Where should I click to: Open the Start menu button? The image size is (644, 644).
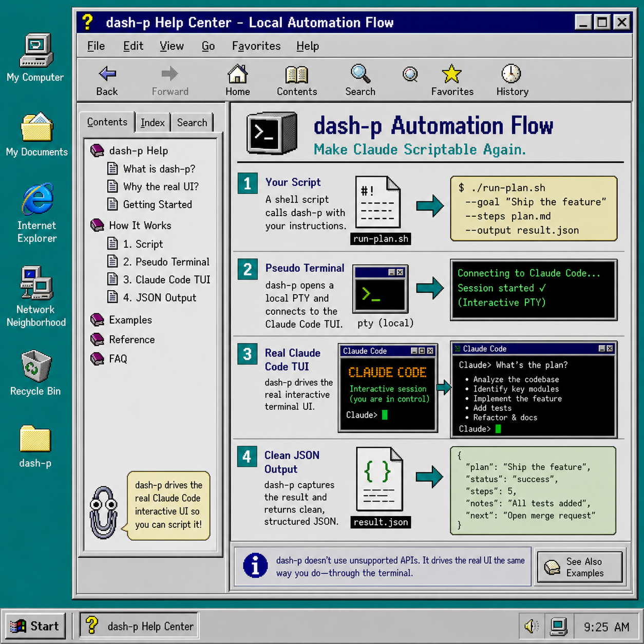click(35, 626)
